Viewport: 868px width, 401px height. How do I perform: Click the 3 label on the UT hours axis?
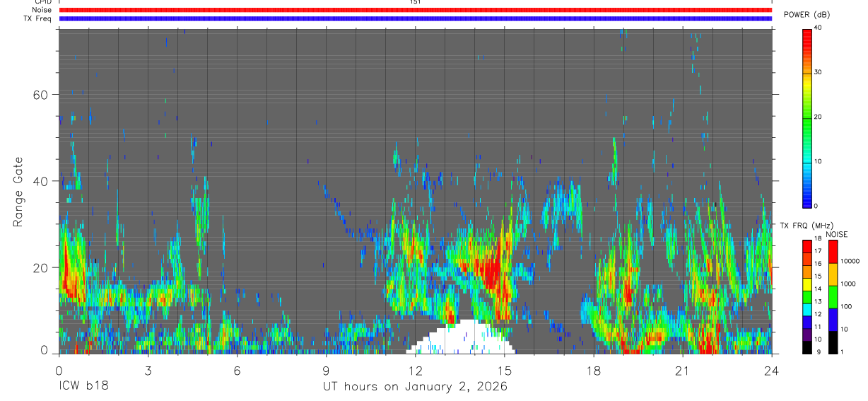(x=148, y=371)
